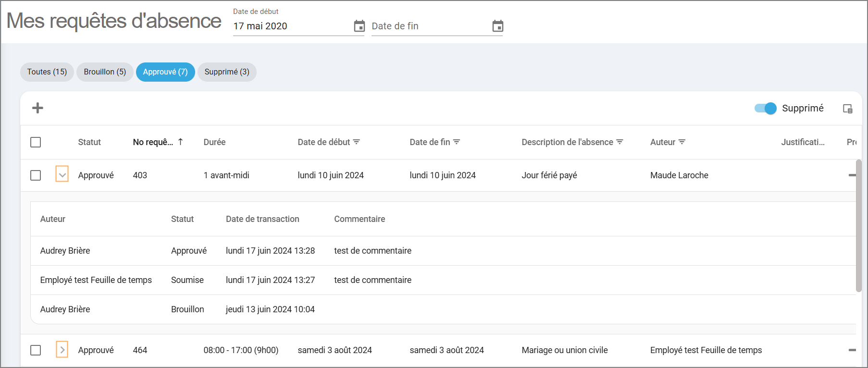
Task: Toggle the Supprimé switch off
Action: click(765, 108)
